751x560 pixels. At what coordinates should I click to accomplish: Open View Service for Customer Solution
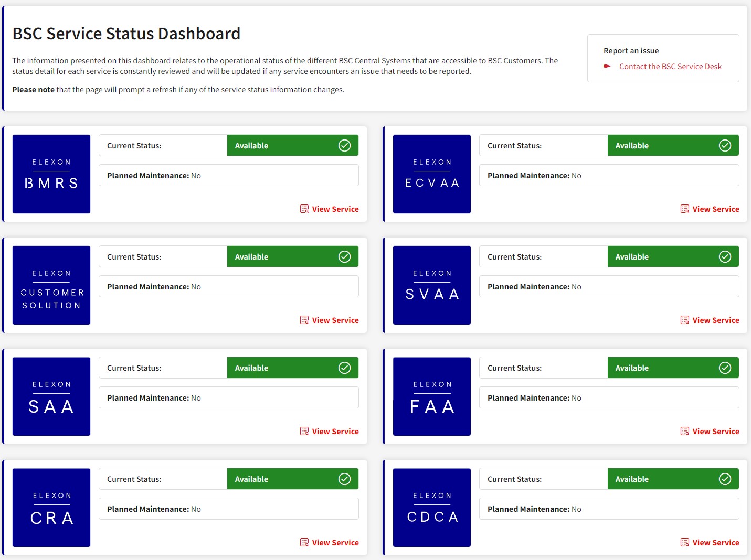point(335,320)
